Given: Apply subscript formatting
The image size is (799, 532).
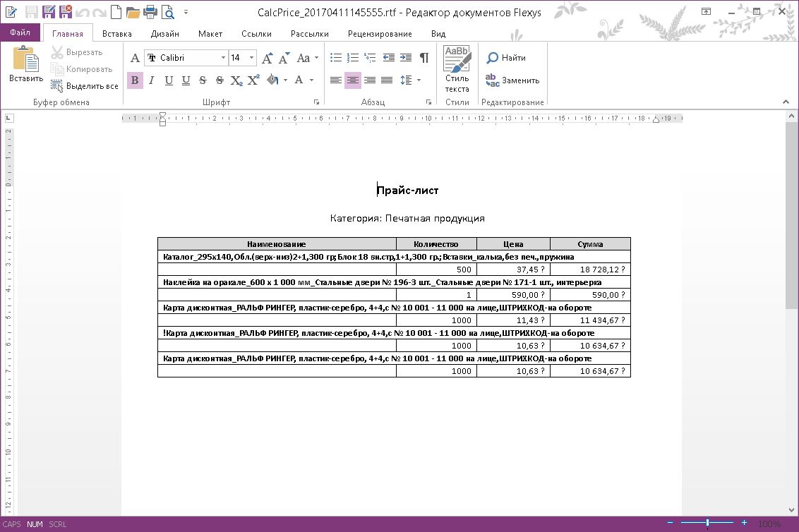Looking at the screenshot, I should pos(236,80).
